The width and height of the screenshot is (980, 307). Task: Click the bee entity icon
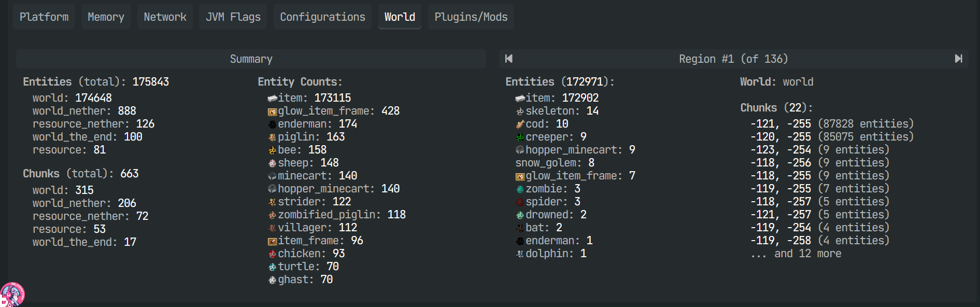[x=272, y=150]
